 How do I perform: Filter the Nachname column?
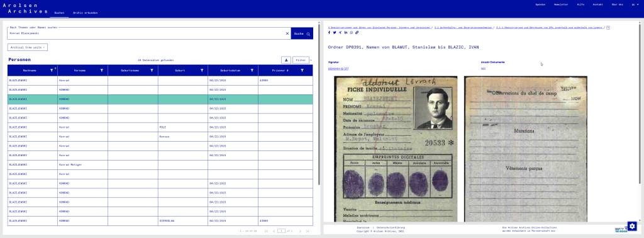pos(52,71)
